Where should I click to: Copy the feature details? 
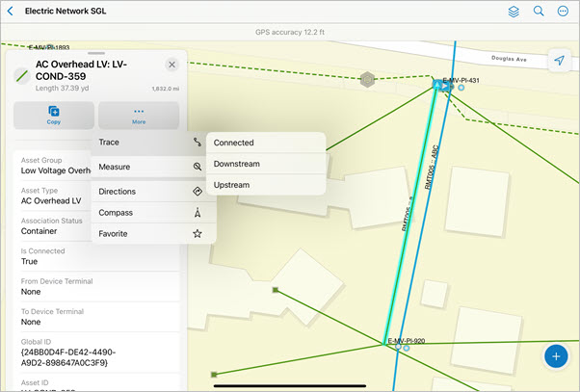coord(54,116)
